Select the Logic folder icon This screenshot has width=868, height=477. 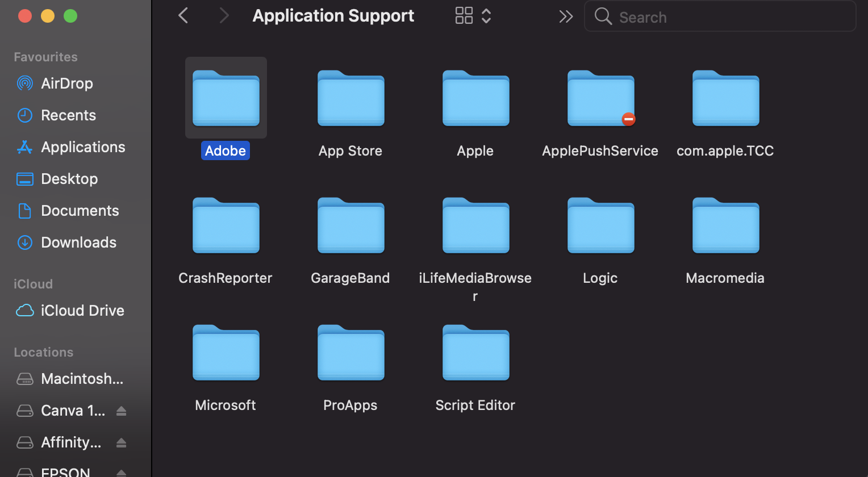(601, 225)
